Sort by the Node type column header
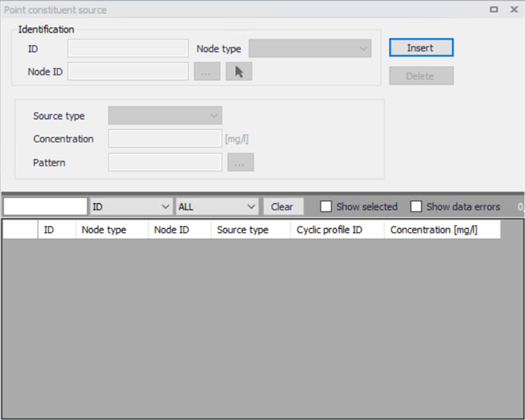 (x=112, y=230)
